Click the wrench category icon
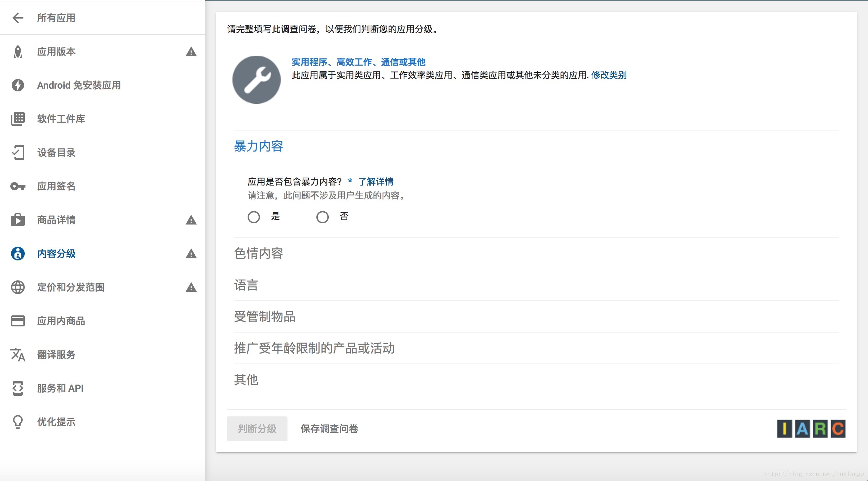This screenshot has height=481, width=868. [x=257, y=80]
